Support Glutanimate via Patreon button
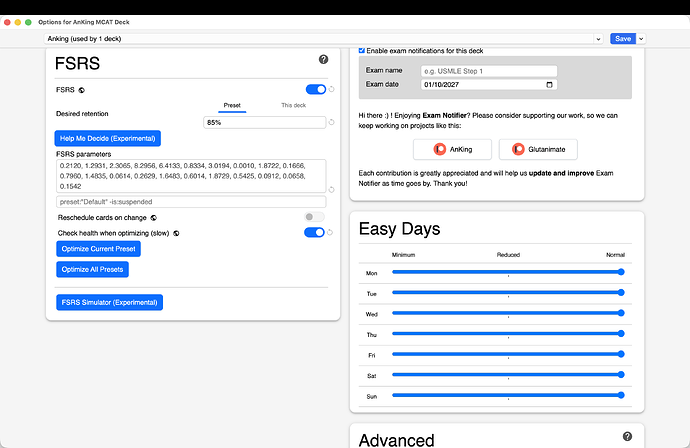The height and width of the screenshot is (448, 690). (538, 149)
